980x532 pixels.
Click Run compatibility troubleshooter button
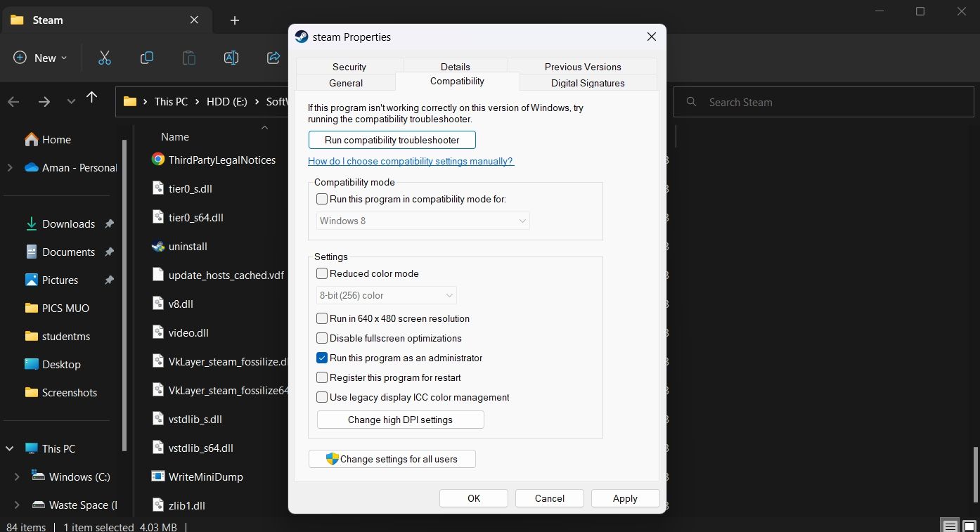392,140
